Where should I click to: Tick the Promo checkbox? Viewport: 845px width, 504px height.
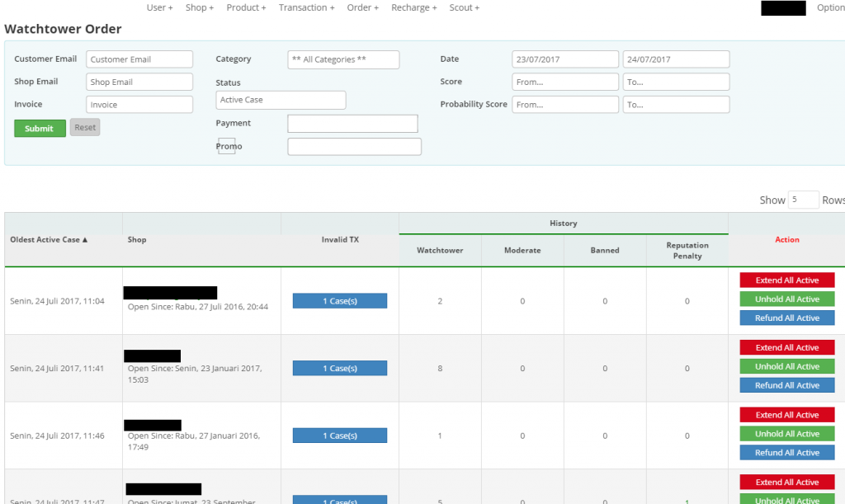pos(226,146)
